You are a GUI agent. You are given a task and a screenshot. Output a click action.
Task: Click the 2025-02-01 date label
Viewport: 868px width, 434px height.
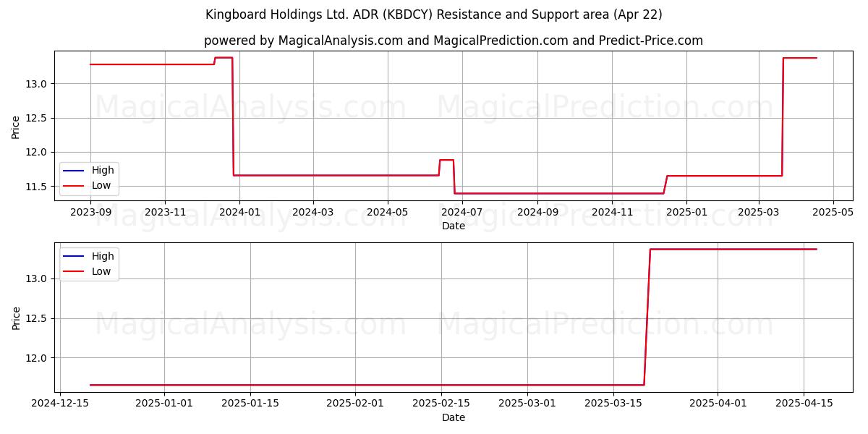point(355,404)
